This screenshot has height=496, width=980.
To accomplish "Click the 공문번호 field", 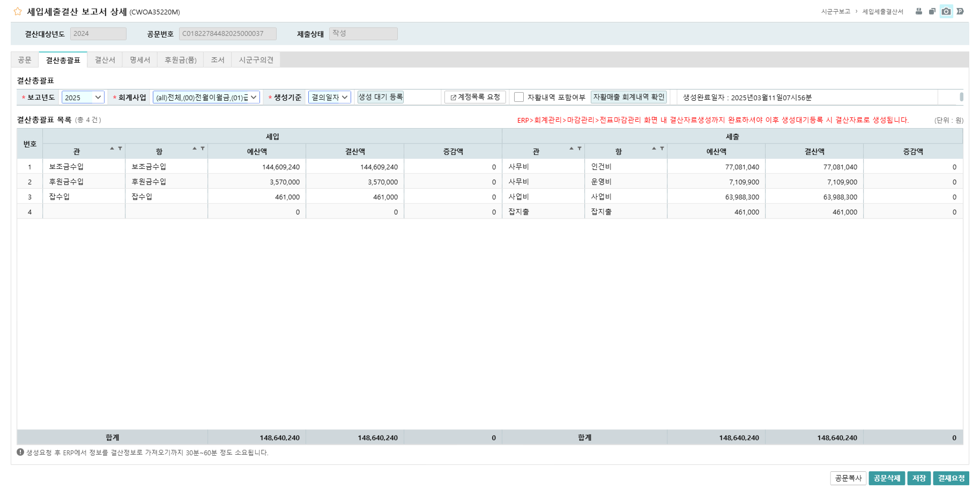I will (228, 34).
